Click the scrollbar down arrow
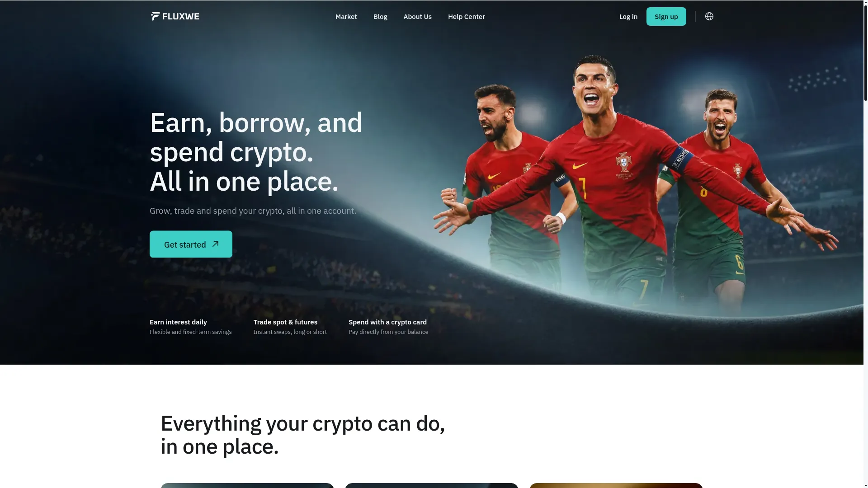The height and width of the screenshot is (488, 868). click(865, 485)
